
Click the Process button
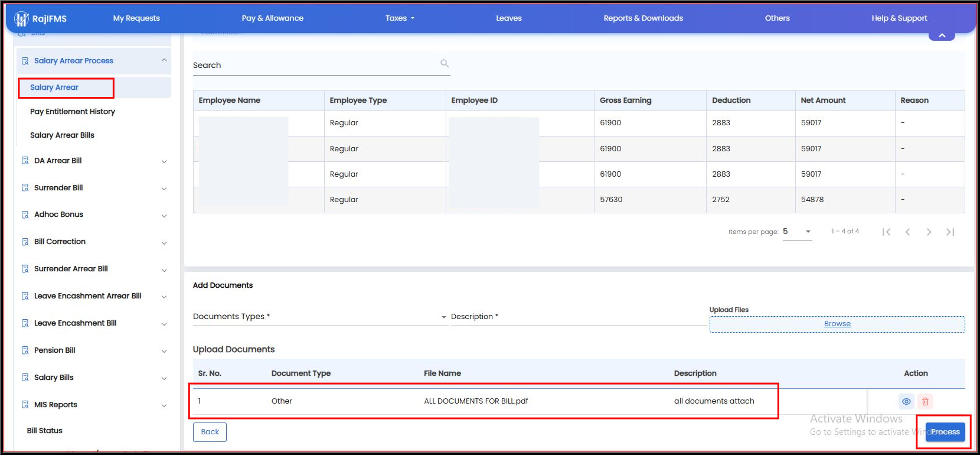click(945, 432)
